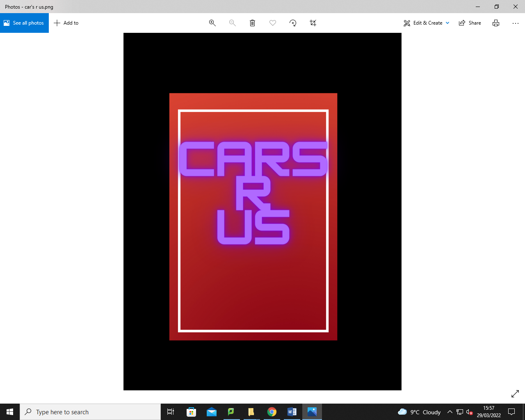Open the crop tool icon
Image resolution: width=525 pixels, height=420 pixels.
click(x=313, y=23)
